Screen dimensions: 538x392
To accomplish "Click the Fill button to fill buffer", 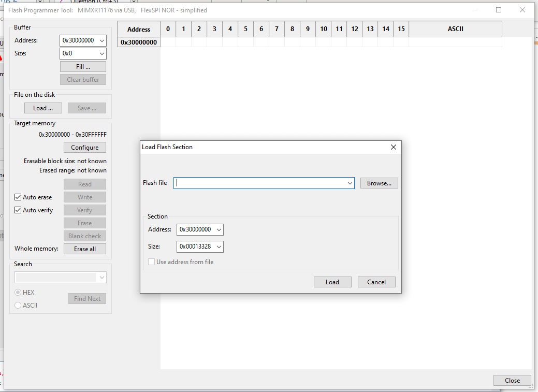I will [x=83, y=66].
